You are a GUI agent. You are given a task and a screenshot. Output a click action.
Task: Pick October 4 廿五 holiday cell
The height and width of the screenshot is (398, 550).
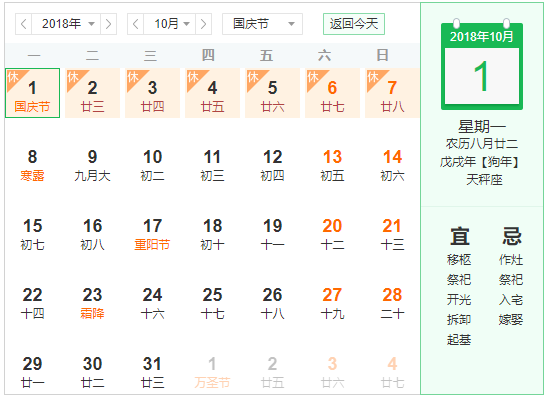(213, 93)
